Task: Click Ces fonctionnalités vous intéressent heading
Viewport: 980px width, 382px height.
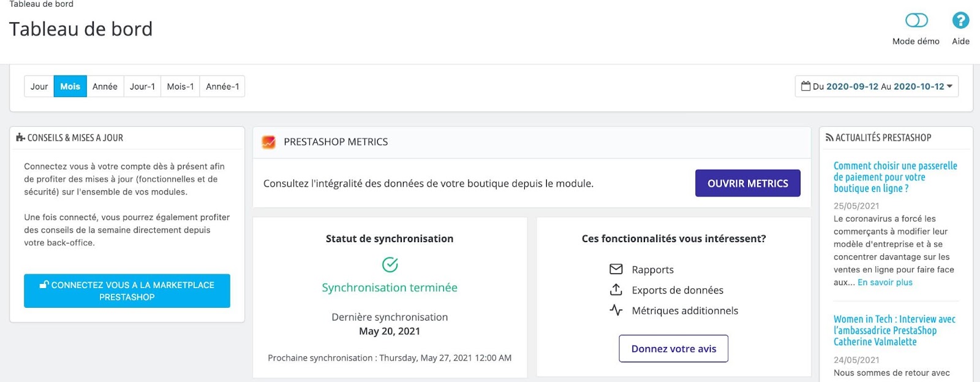Action: coord(674,239)
